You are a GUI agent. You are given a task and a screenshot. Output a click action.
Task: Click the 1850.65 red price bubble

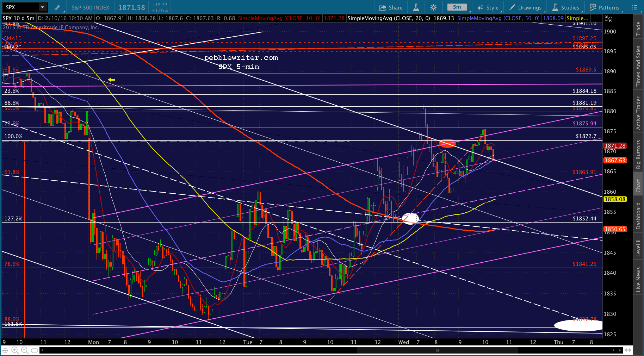pyautogui.click(x=615, y=229)
